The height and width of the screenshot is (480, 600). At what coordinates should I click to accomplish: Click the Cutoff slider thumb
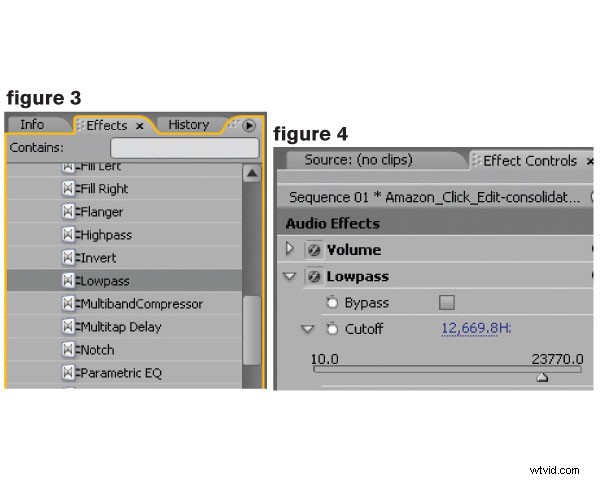[x=542, y=377]
